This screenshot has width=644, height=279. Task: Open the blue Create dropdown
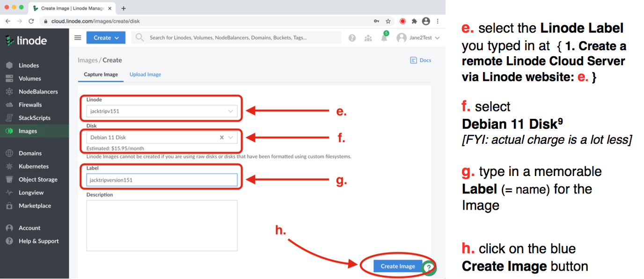[x=106, y=38]
